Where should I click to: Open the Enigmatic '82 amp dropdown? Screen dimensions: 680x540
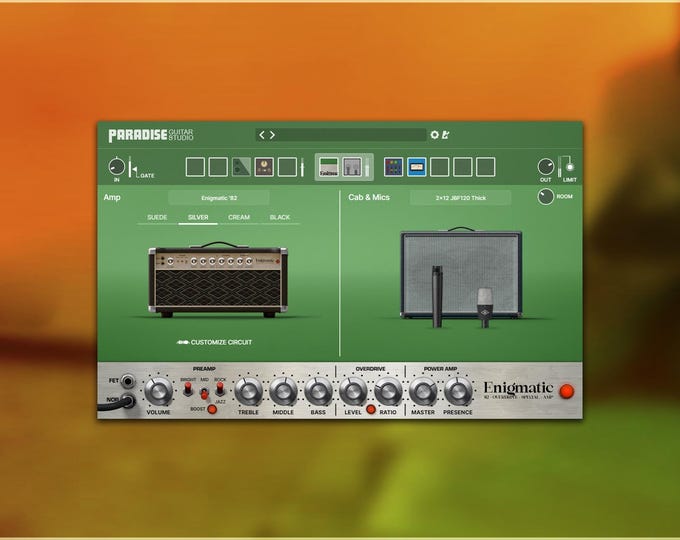coord(219,198)
